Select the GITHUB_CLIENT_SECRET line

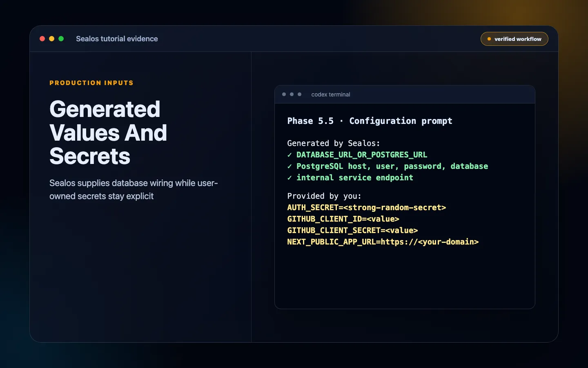pos(352,230)
